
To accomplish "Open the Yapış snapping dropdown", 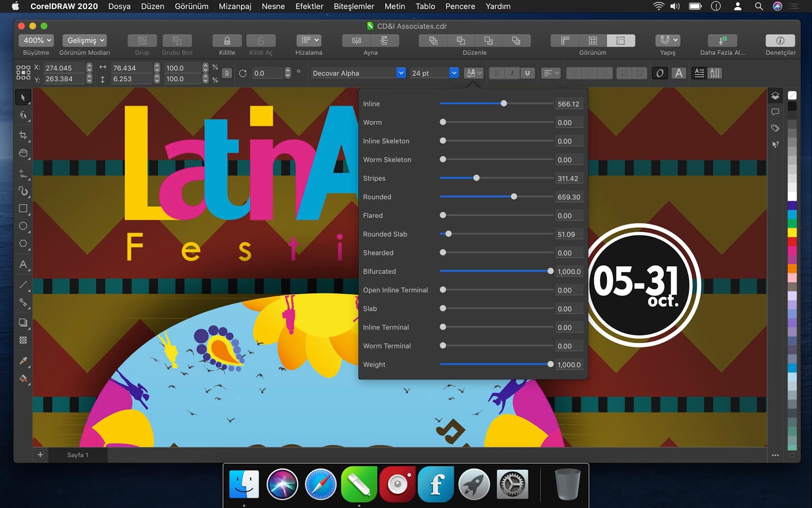I will [667, 40].
